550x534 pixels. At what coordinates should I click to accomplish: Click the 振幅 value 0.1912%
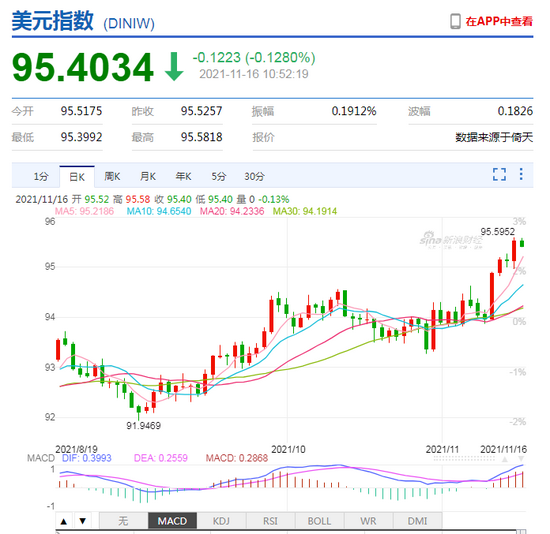tap(354, 111)
